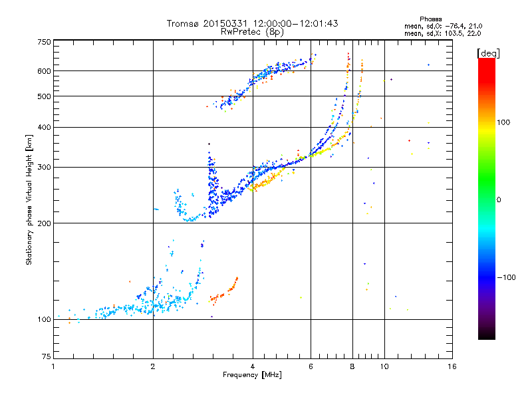Click the x-axis label 'Frequency [MHz]'
Image resolution: width=532 pixels, height=399 pixels.
(252, 375)
